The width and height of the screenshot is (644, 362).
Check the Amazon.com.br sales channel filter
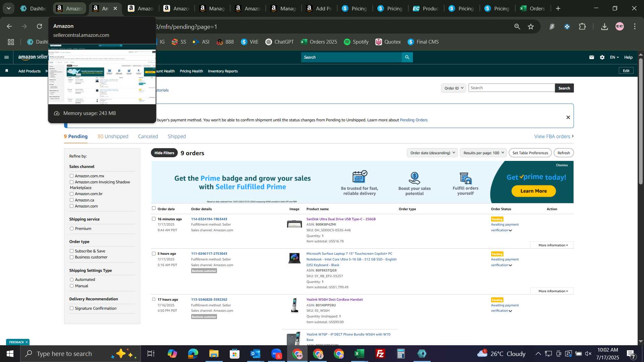(x=71, y=194)
